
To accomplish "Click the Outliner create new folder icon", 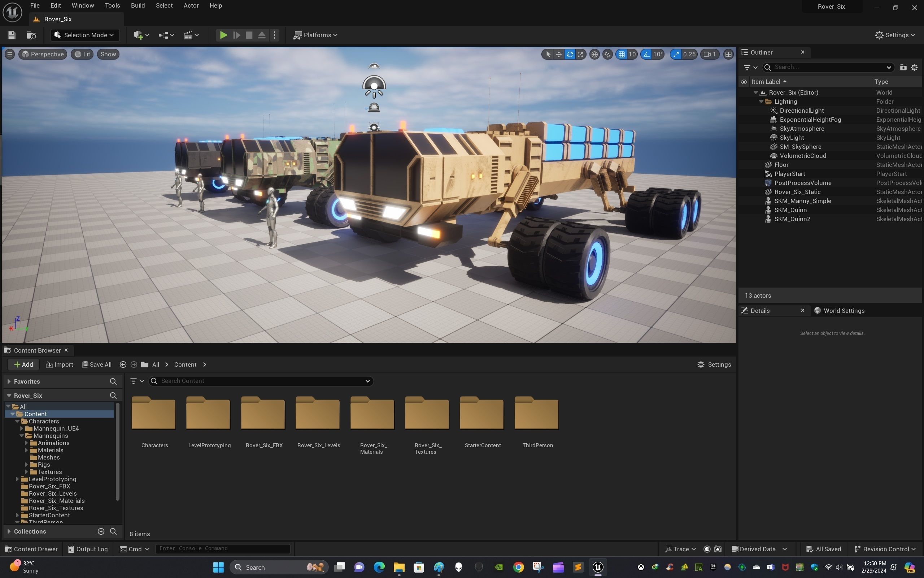I will pos(903,68).
